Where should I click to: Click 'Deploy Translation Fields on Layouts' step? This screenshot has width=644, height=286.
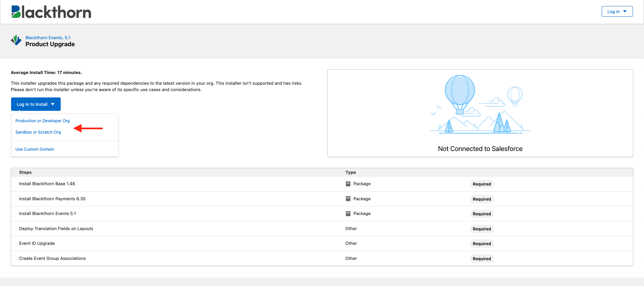coord(56,229)
